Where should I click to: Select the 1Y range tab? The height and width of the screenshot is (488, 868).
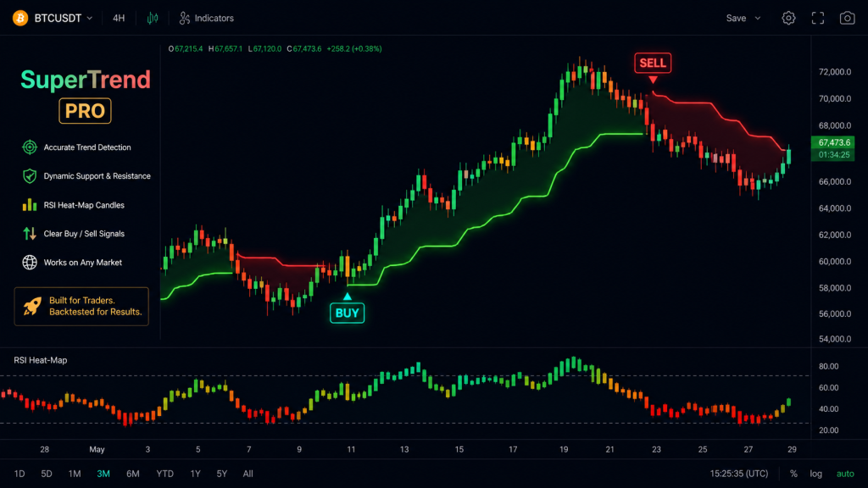(195, 474)
